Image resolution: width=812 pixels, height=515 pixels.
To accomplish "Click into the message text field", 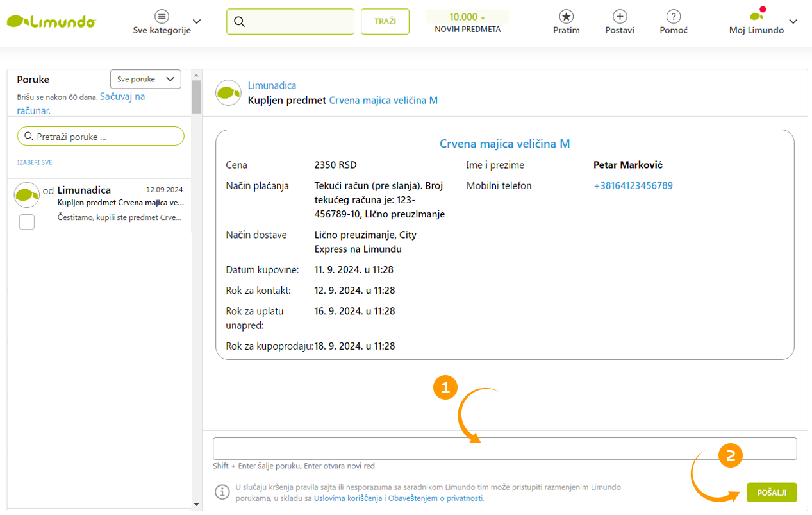I will click(504, 448).
